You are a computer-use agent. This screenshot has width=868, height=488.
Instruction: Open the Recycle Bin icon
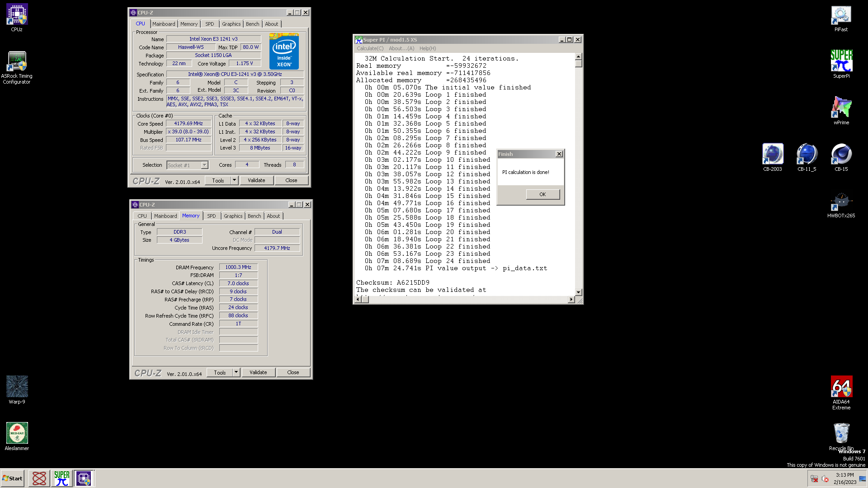(841, 436)
